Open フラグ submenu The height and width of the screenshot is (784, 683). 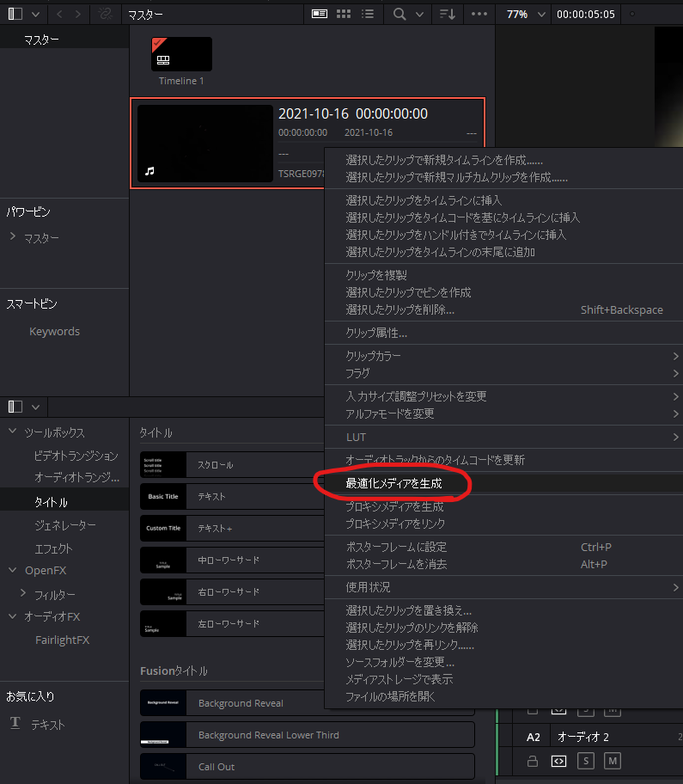click(x=503, y=373)
